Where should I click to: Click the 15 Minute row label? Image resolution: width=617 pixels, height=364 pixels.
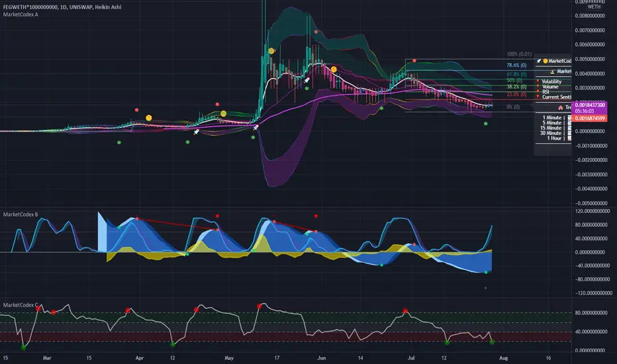coord(551,128)
